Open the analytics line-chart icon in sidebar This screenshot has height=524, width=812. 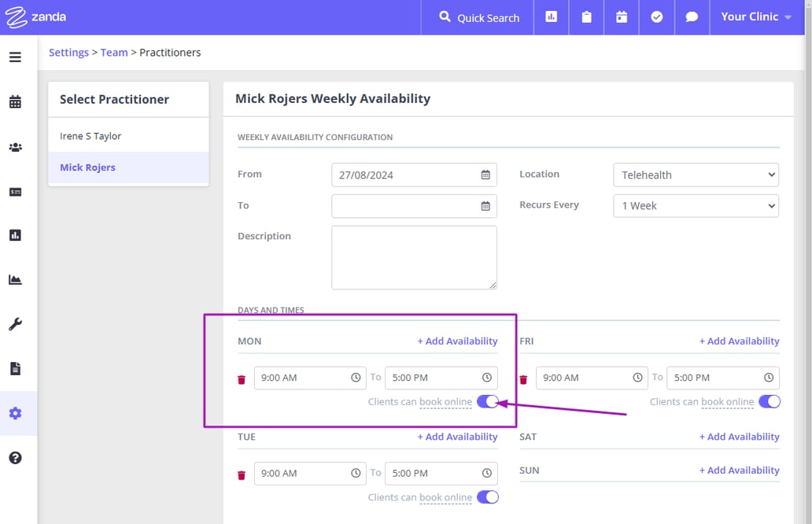pyautogui.click(x=17, y=279)
